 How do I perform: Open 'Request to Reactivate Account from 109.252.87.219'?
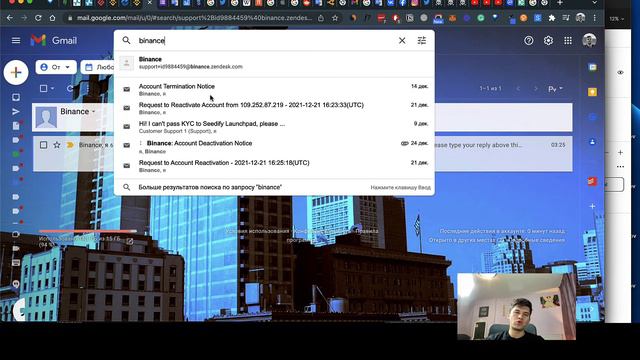[x=274, y=108]
